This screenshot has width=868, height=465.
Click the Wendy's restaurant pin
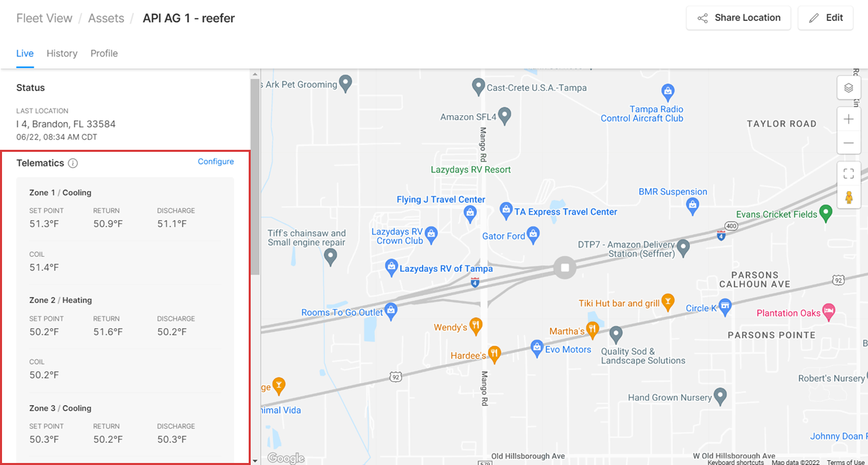coord(476,326)
